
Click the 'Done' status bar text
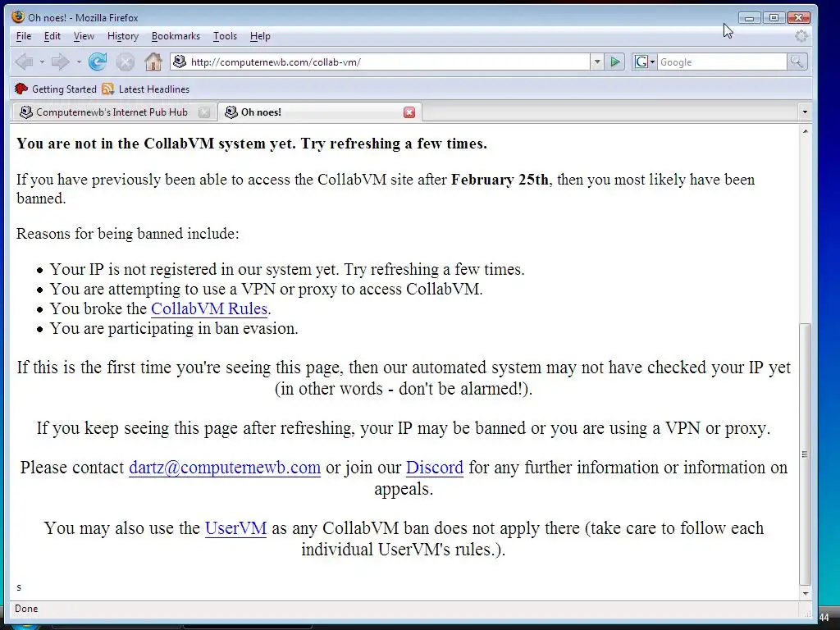click(x=26, y=609)
